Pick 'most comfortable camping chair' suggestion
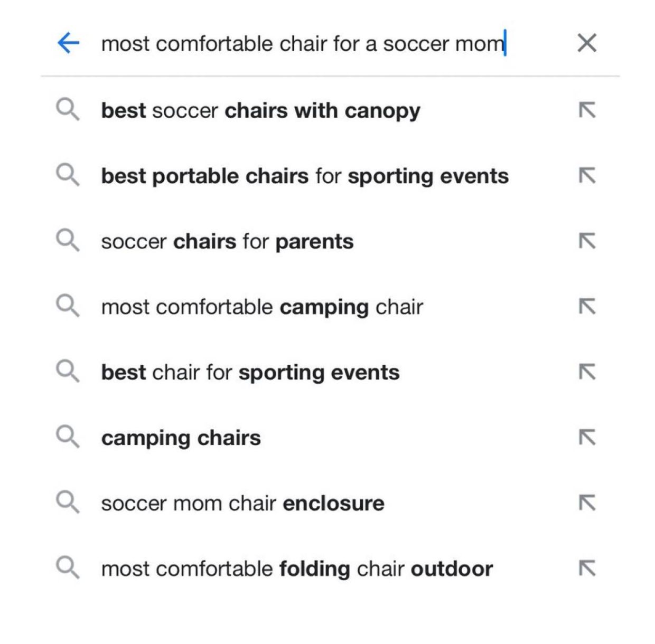 point(262,307)
